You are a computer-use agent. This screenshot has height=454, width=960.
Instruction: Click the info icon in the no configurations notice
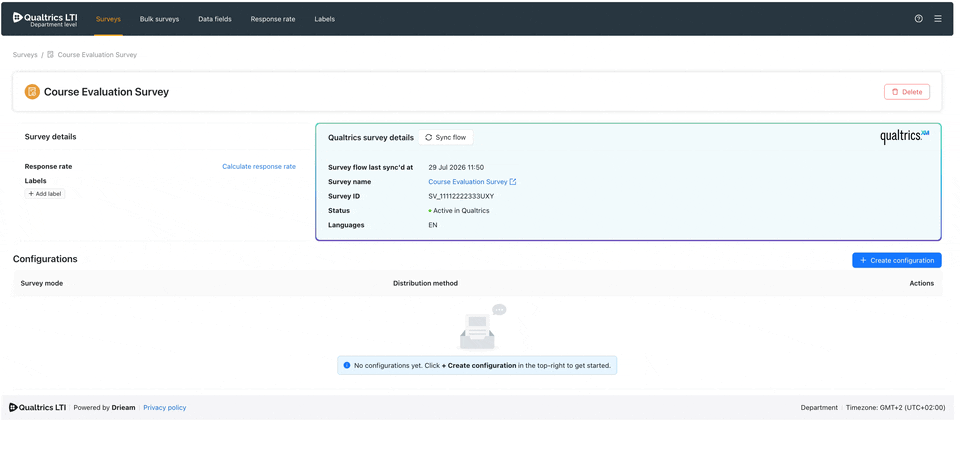click(347, 365)
